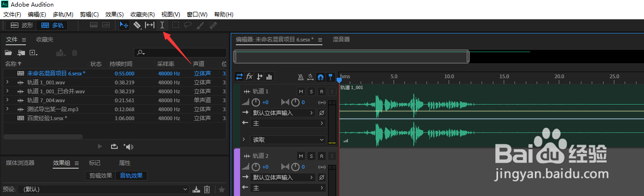The width and height of the screenshot is (644, 196).
Task: Click the Open File folder icon
Action: point(8,53)
